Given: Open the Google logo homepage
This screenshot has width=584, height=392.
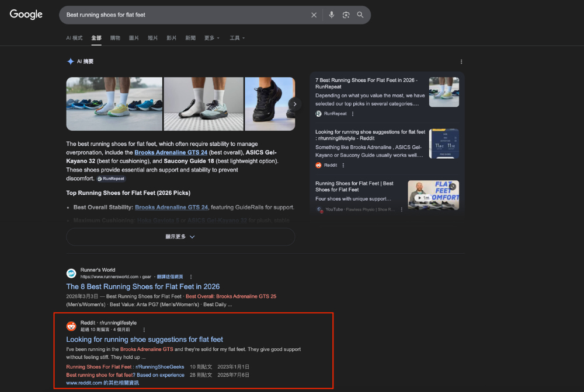Looking at the screenshot, I should [26, 15].
